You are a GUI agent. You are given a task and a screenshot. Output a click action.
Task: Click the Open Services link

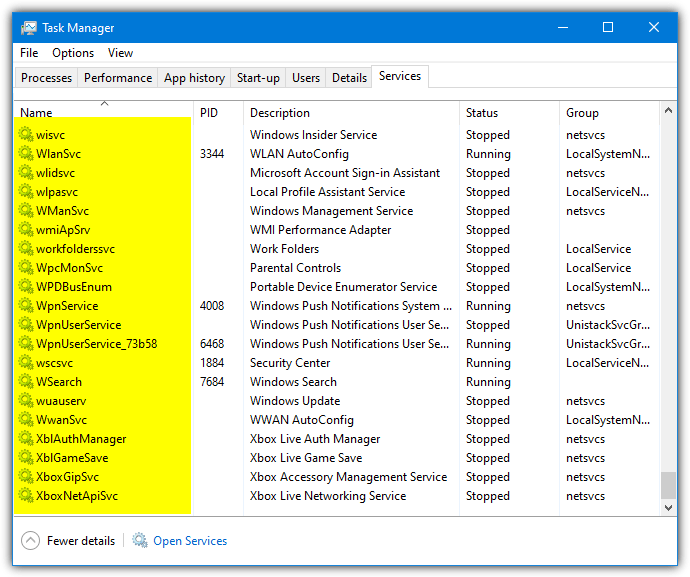click(x=190, y=540)
